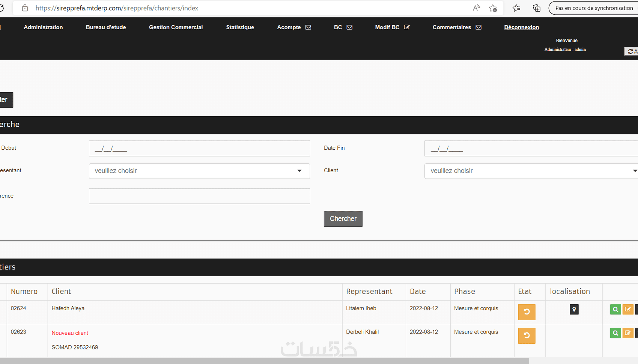Click the browser reload icon
Viewport: 638px width, 364px height.
2,8
